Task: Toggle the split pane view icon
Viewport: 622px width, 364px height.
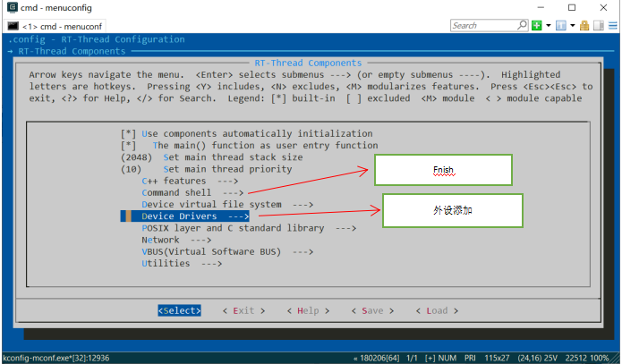Action: coord(599,25)
